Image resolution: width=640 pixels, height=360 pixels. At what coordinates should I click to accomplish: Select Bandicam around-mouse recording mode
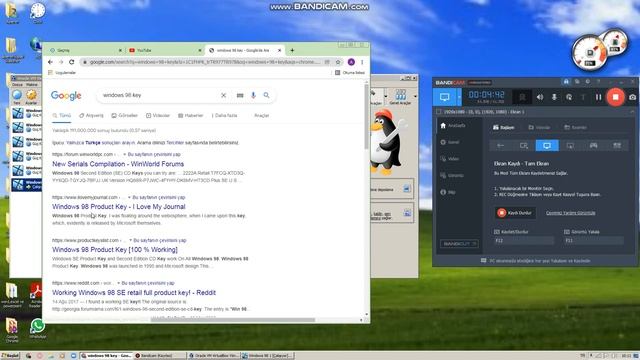pos(570,145)
